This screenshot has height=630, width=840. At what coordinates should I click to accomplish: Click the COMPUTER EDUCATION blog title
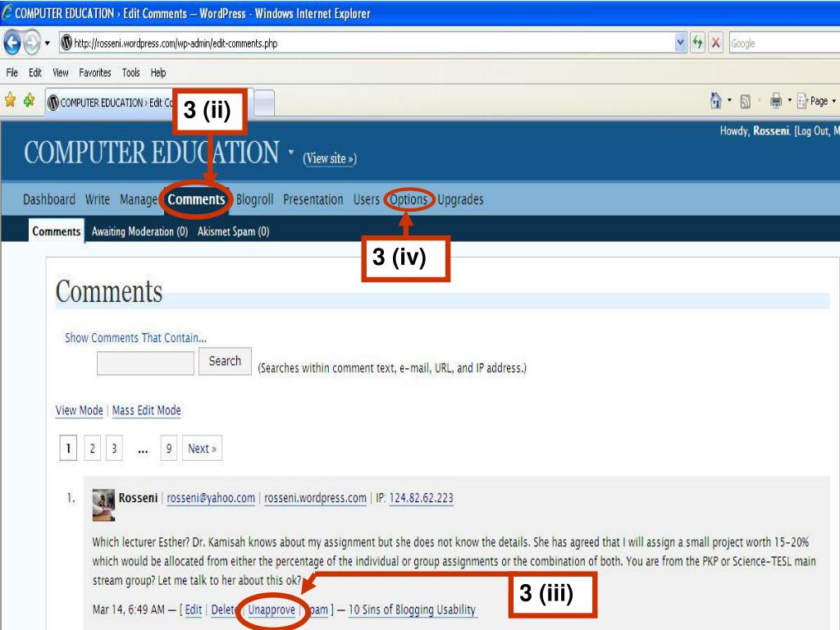[152, 153]
